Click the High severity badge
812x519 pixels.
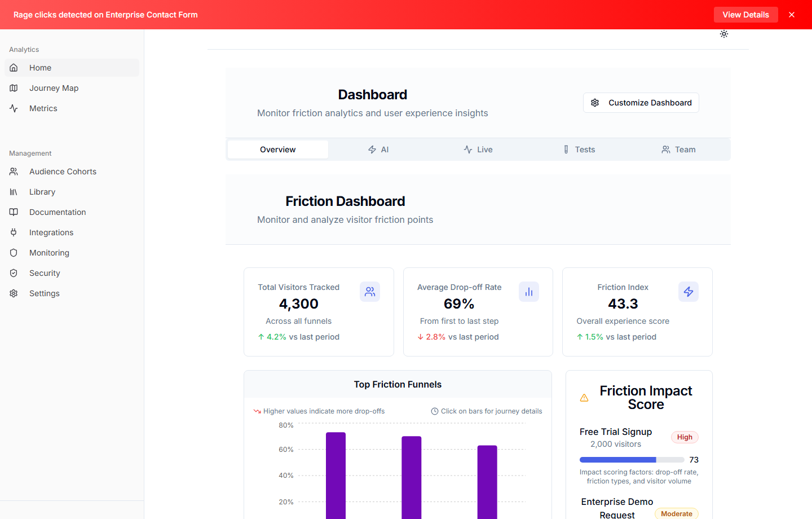(685, 437)
